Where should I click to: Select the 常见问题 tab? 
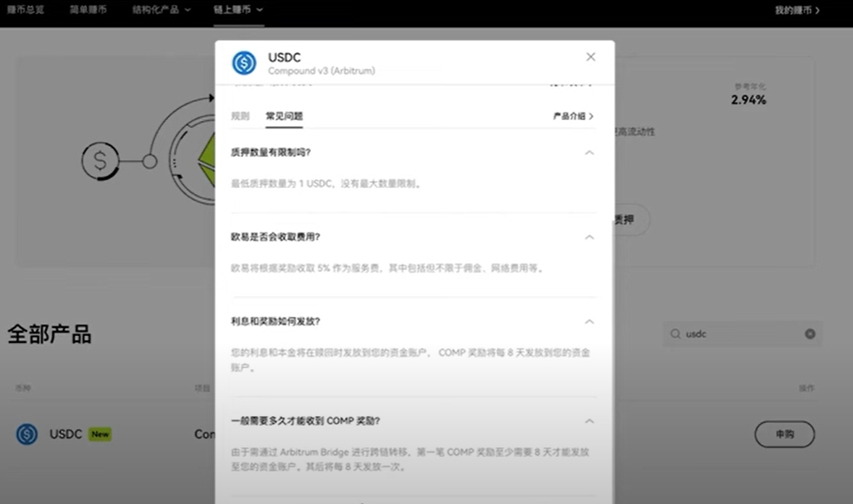(284, 116)
